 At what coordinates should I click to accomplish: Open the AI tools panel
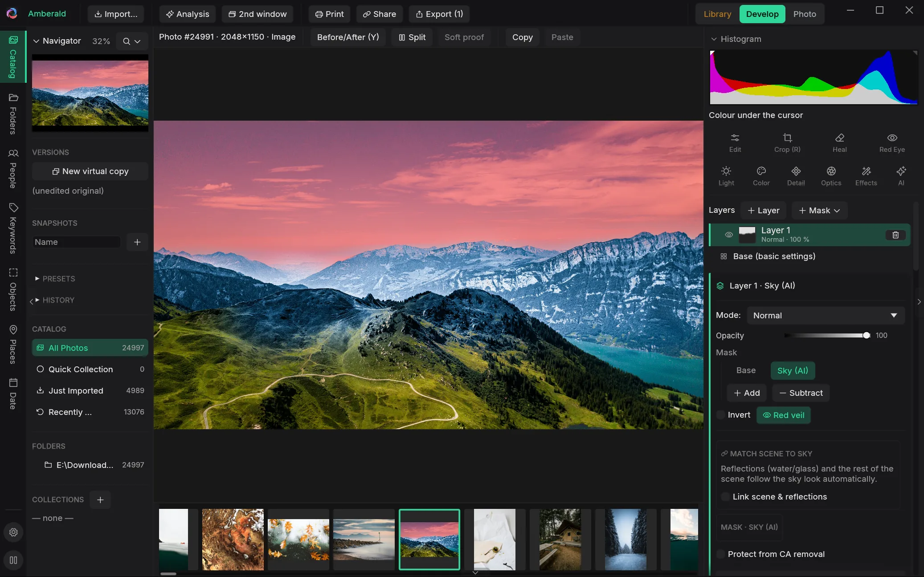[x=901, y=176]
